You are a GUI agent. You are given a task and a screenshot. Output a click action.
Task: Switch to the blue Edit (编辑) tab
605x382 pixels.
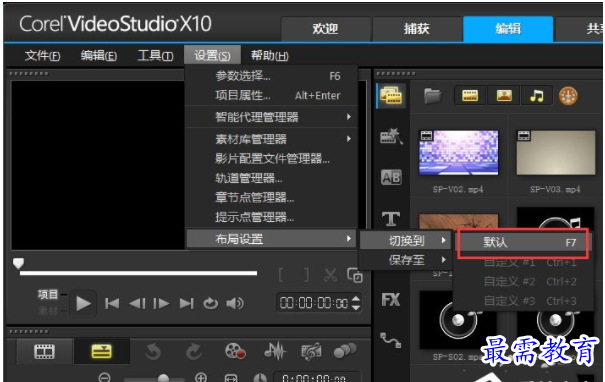(508, 29)
